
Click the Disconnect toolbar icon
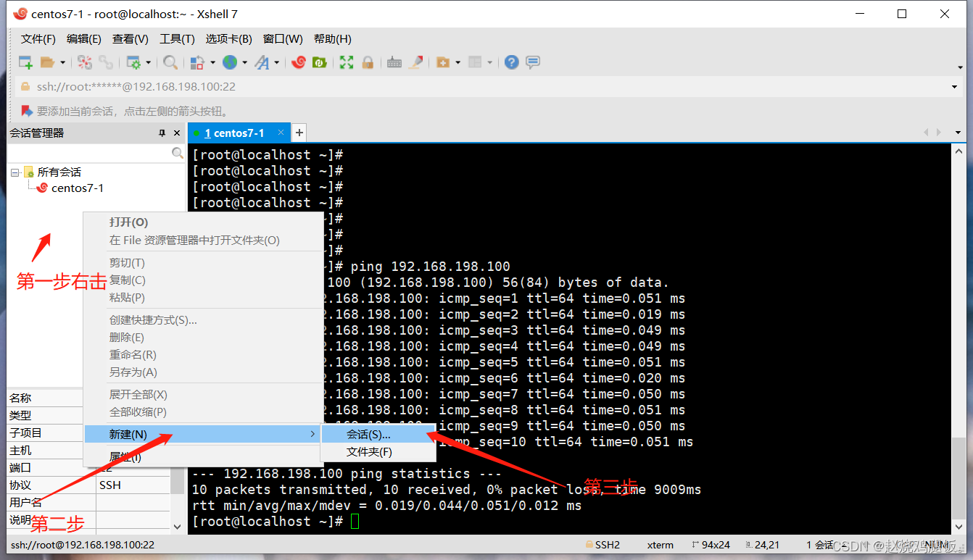[x=85, y=62]
